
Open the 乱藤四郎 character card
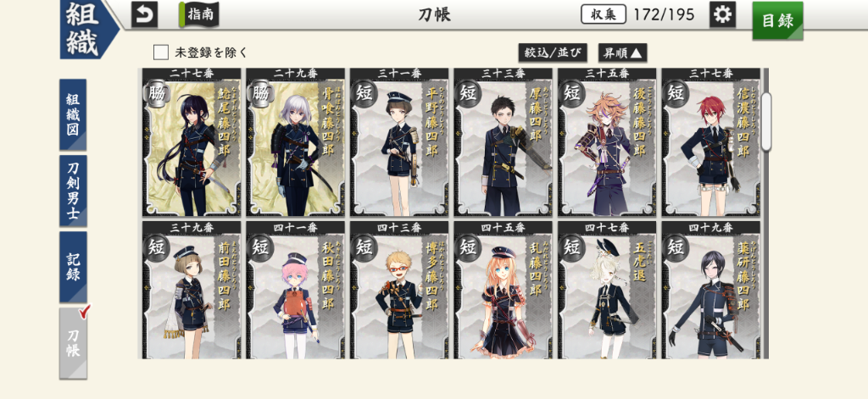click(x=504, y=291)
